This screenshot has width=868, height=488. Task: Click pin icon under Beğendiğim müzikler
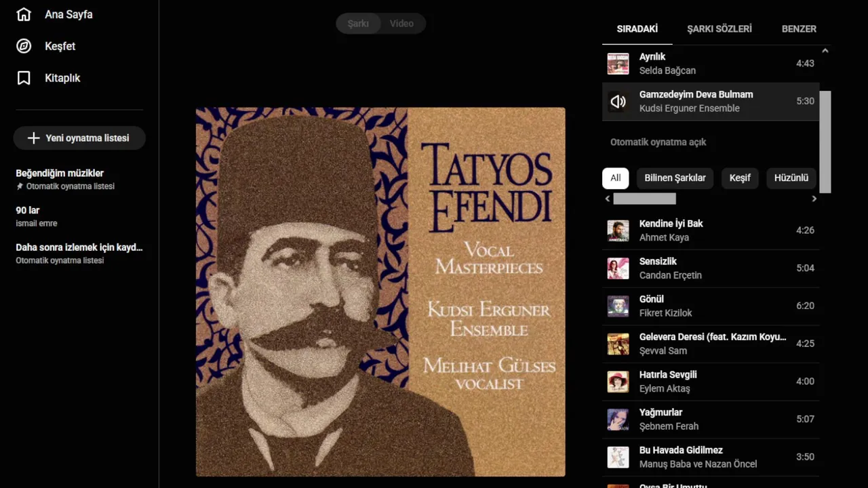click(20, 186)
